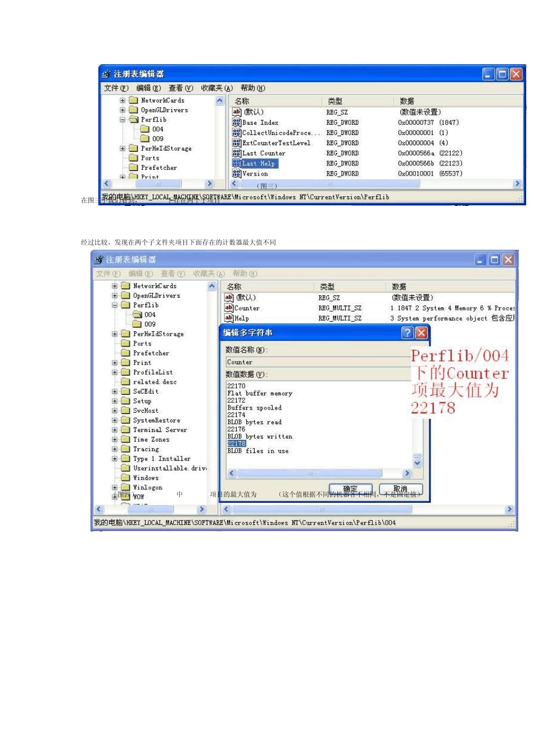Image resolution: width=534 pixels, height=756 pixels.
Task: Select Version DWORD value icon
Action: tap(237, 173)
